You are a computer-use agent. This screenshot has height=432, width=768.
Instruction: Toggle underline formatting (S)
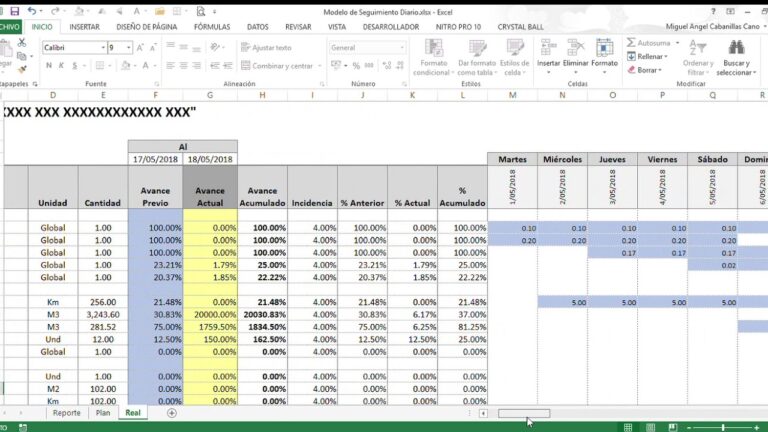[x=74, y=65]
